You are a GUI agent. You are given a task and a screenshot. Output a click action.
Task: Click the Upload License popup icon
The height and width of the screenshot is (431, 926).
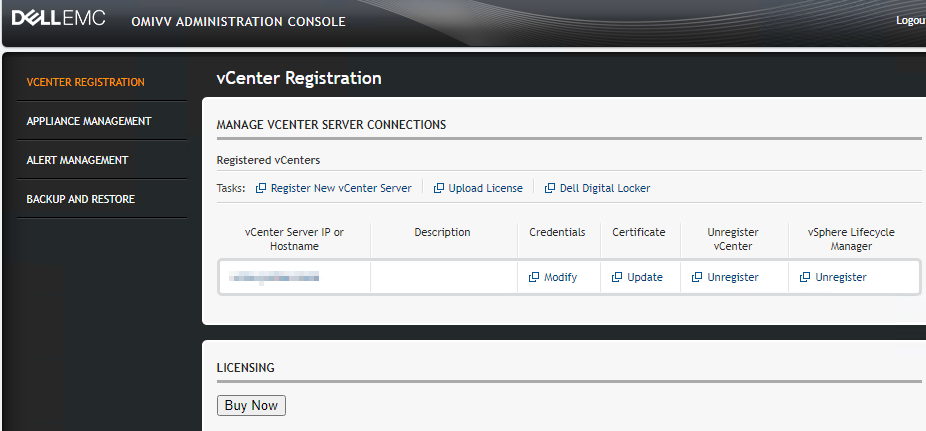tap(439, 188)
